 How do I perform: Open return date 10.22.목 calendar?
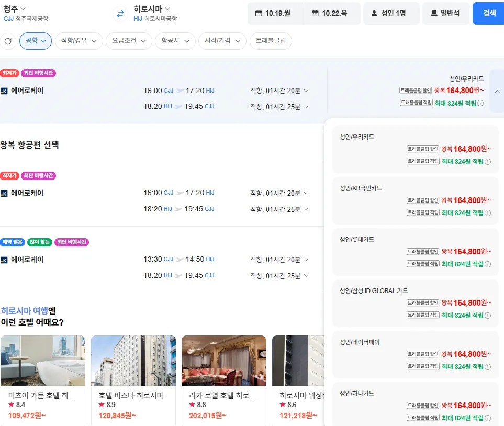pos(332,13)
